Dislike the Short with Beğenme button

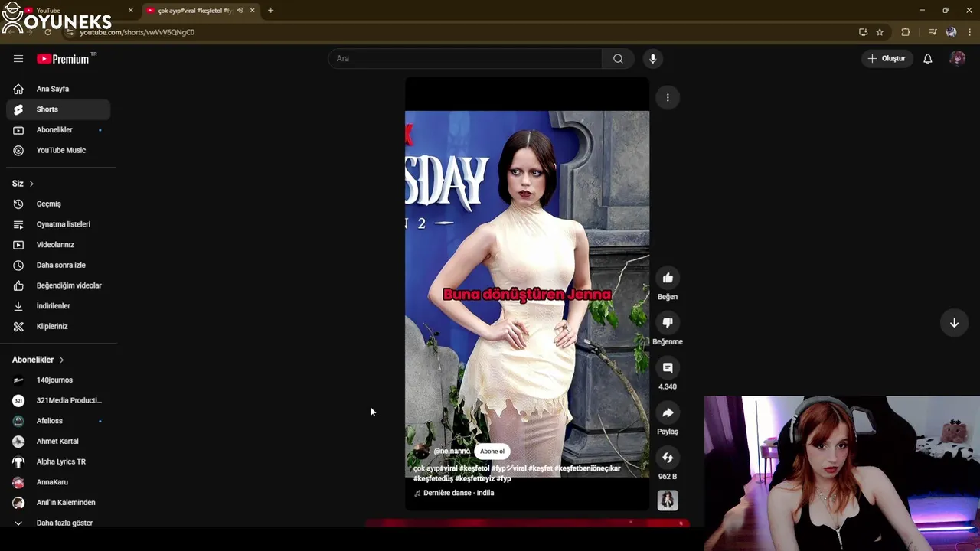[668, 323]
